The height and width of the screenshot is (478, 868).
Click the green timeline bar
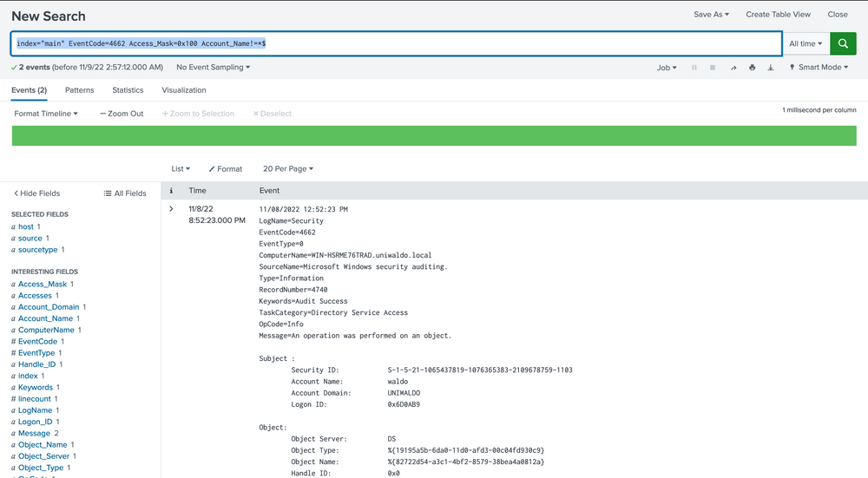pos(434,136)
